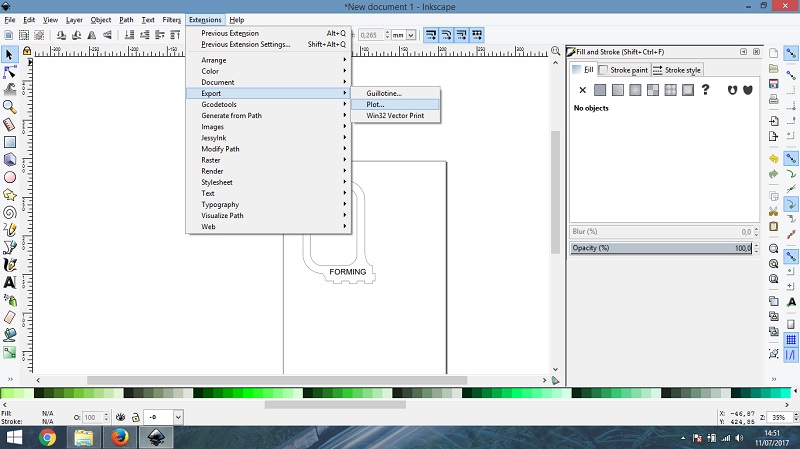The height and width of the screenshot is (449, 800).
Task: Click the Cut scissors icon
Action: pos(773,211)
